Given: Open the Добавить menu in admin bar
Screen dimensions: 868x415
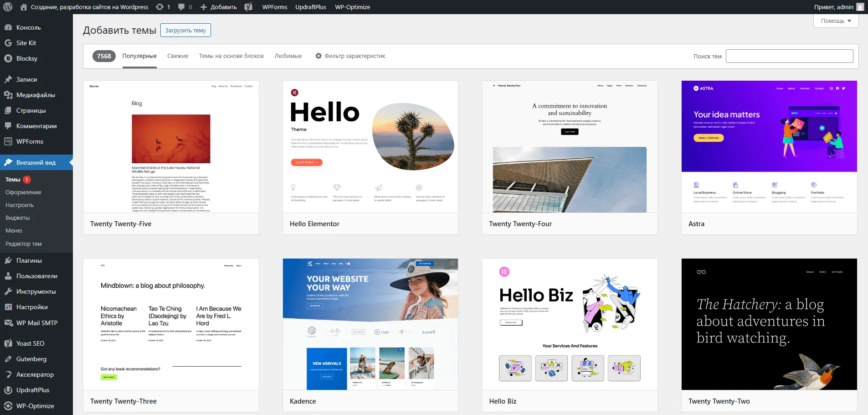Looking at the screenshot, I should [219, 7].
